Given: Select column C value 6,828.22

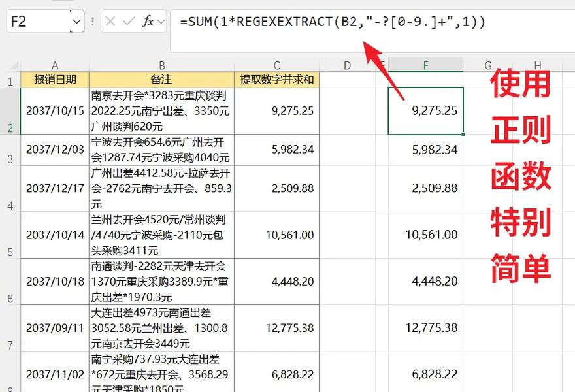Looking at the screenshot, I should [x=277, y=372].
